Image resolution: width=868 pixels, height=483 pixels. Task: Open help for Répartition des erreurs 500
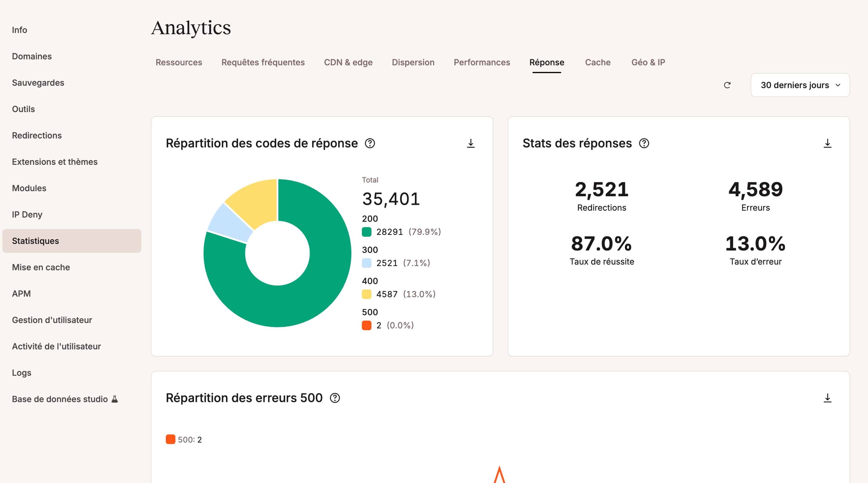335,398
